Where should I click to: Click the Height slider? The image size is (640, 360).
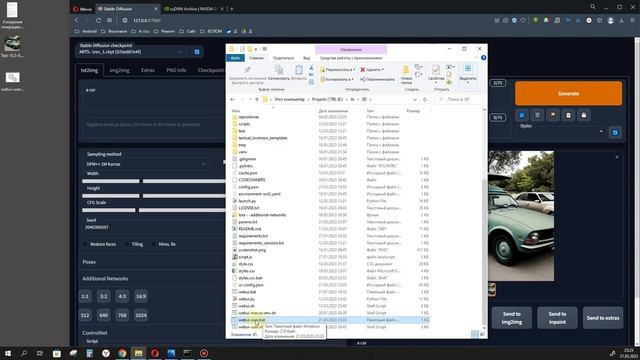pos(153,196)
